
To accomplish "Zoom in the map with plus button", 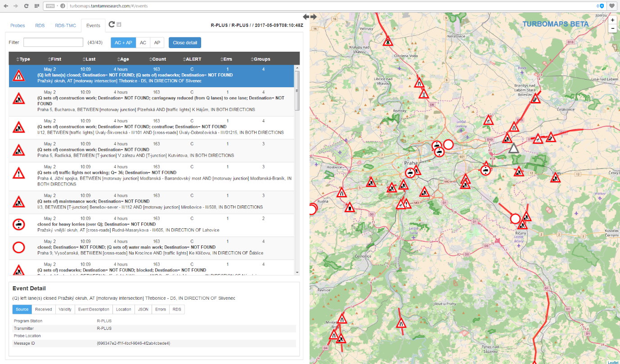I will click(612, 20).
